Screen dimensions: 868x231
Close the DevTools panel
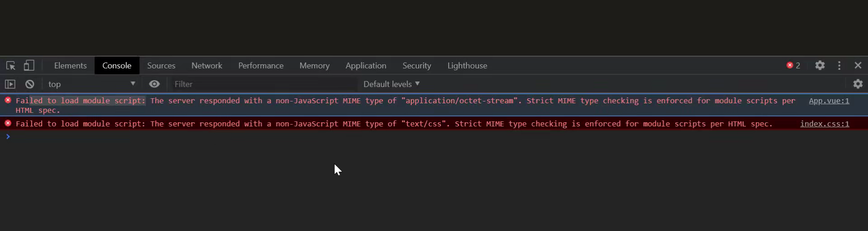858,66
